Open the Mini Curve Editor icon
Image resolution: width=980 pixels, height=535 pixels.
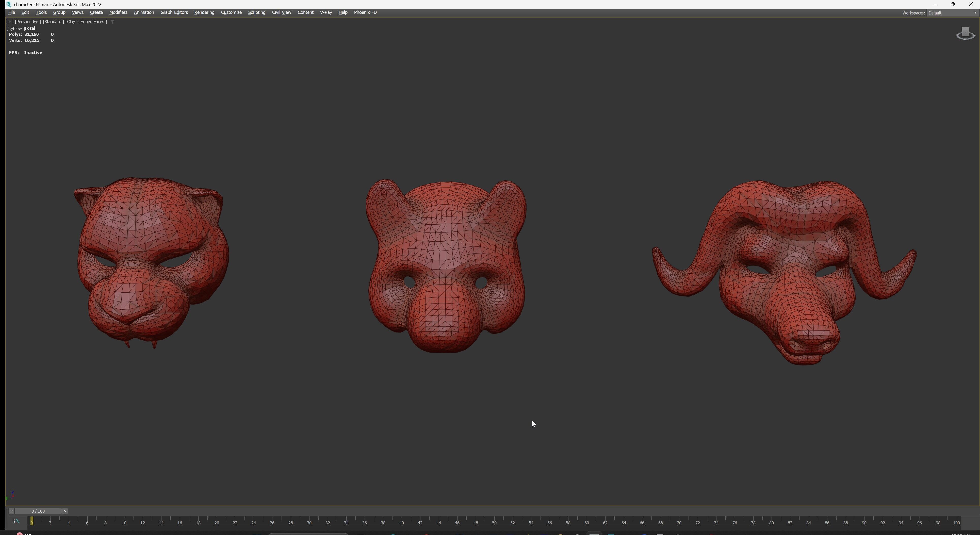point(16,521)
